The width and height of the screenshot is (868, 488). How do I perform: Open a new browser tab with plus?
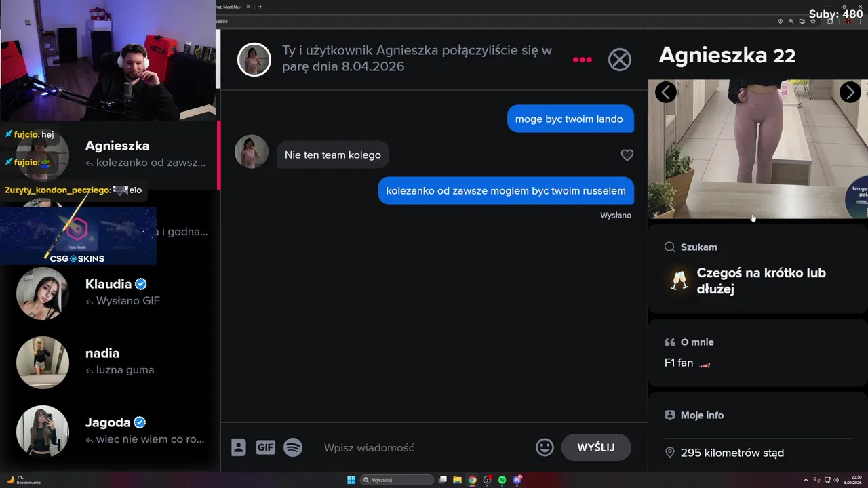click(260, 7)
